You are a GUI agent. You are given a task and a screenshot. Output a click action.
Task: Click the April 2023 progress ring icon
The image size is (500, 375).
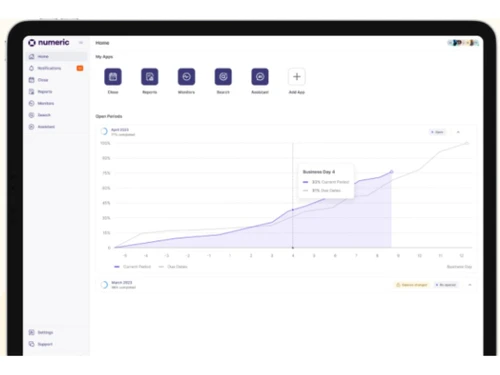104,132
